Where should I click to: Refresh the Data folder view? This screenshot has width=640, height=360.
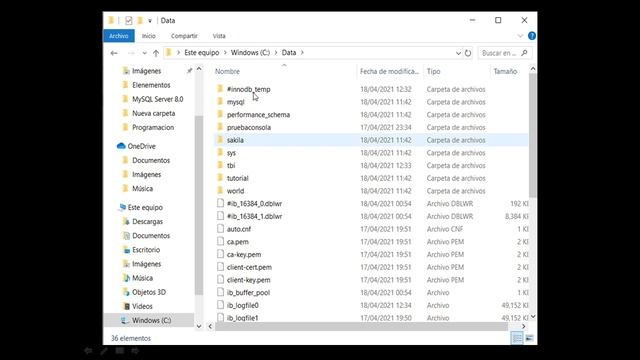468,53
